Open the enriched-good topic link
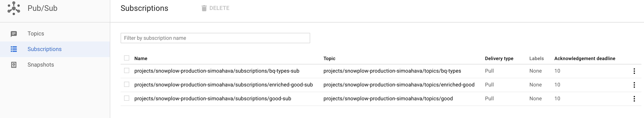This screenshot has width=644, height=118. tap(399, 85)
